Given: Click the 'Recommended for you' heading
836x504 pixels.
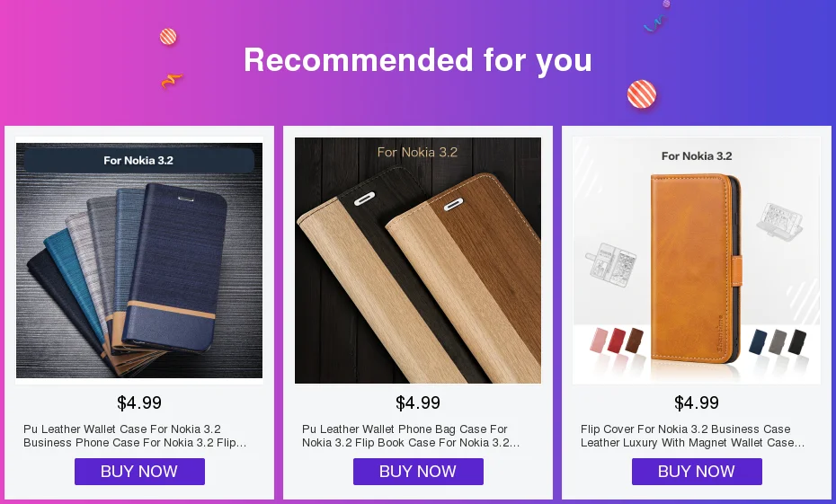Looking at the screenshot, I should [418, 59].
